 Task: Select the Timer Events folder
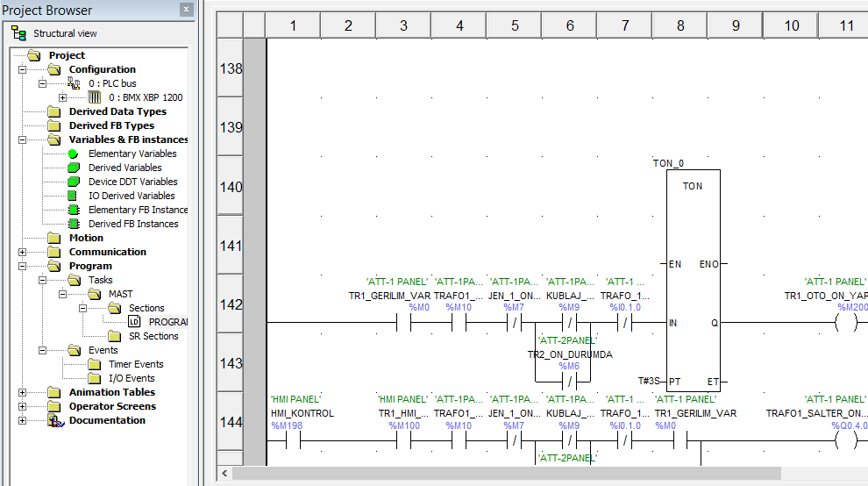point(136,364)
